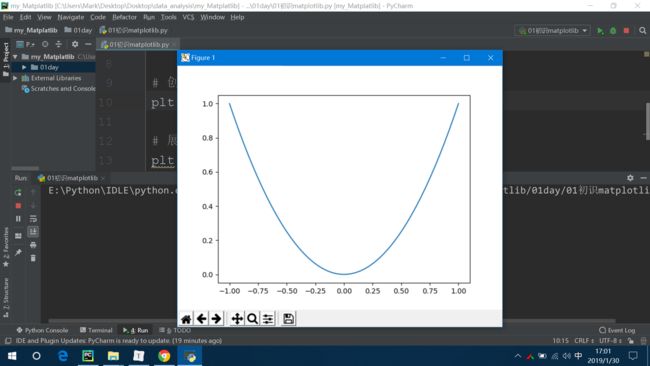Go back to previous plot view
This screenshot has height=366, width=650.
(201, 319)
